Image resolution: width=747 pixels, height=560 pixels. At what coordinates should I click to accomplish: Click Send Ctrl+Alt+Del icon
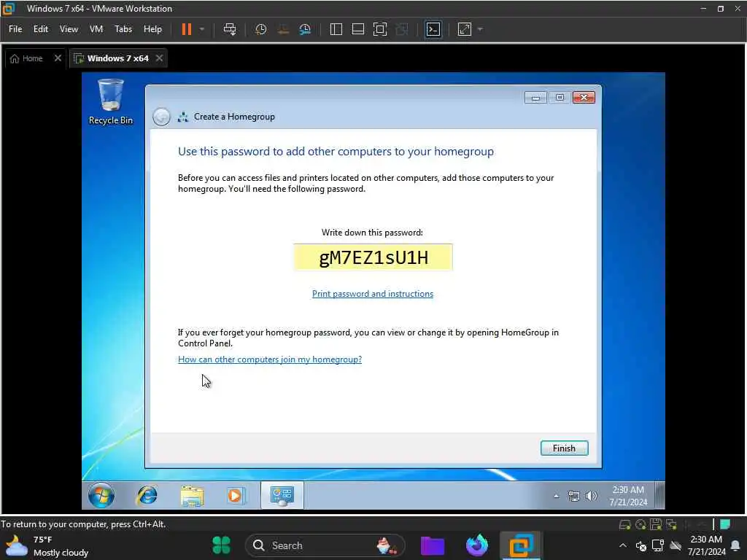pyautogui.click(x=230, y=29)
